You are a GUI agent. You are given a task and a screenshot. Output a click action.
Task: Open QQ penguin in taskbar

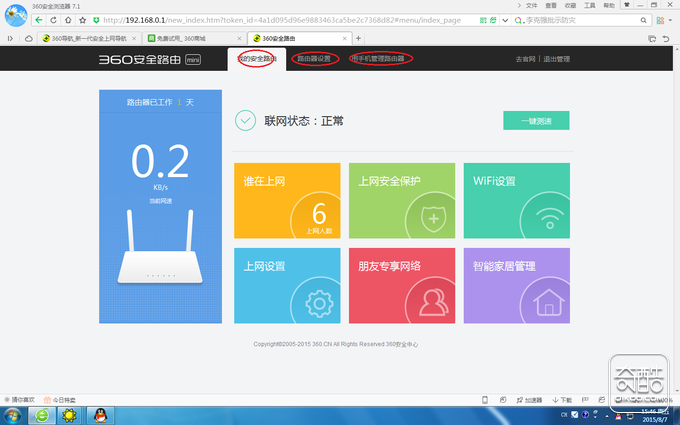100,416
